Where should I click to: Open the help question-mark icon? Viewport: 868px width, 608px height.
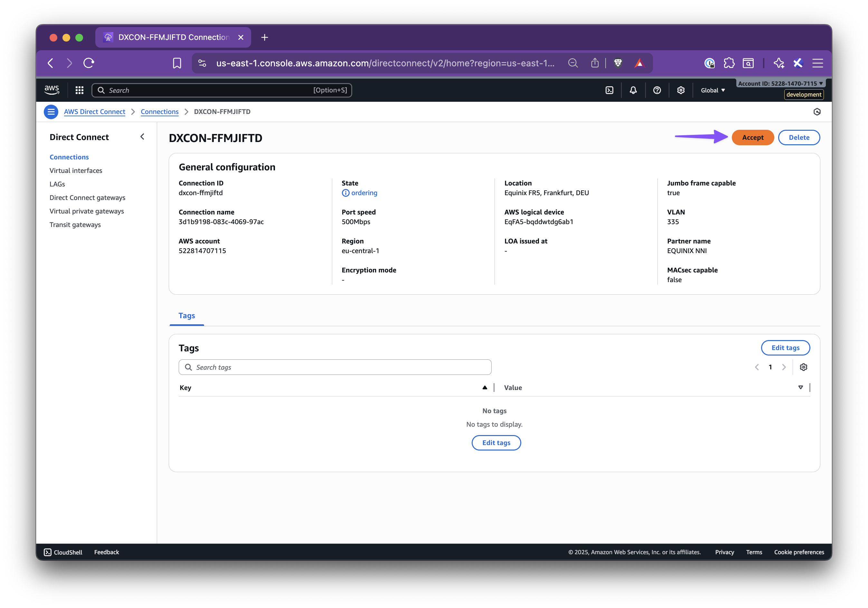[x=657, y=90]
